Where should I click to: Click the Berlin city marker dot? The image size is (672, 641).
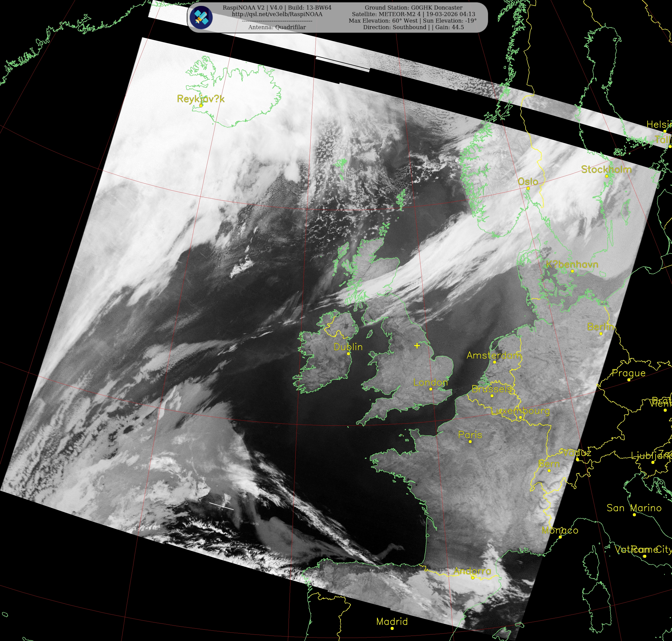pos(601,334)
